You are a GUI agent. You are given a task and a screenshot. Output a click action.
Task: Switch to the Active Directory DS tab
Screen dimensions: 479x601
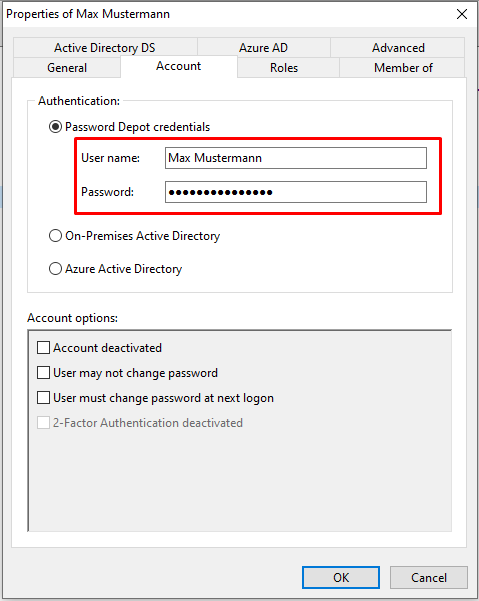[x=105, y=48]
